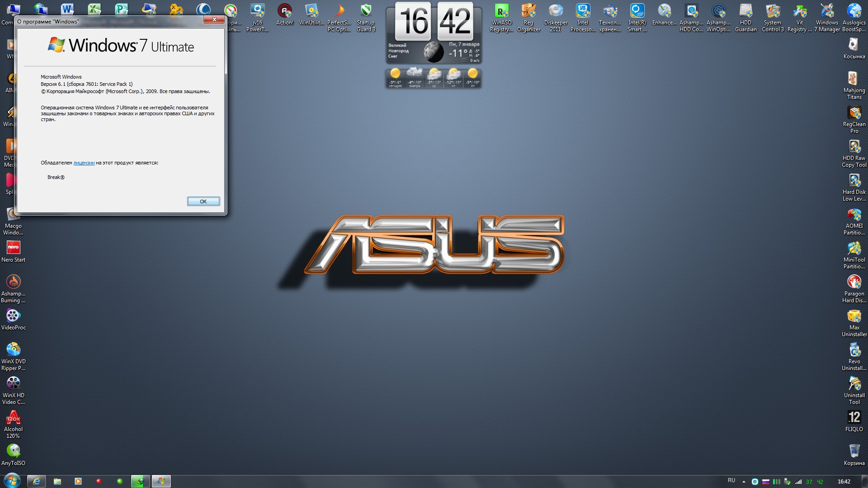Open Windows Explorer folder in taskbar
Image resolution: width=868 pixels, height=488 pixels.
click(x=57, y=482)
